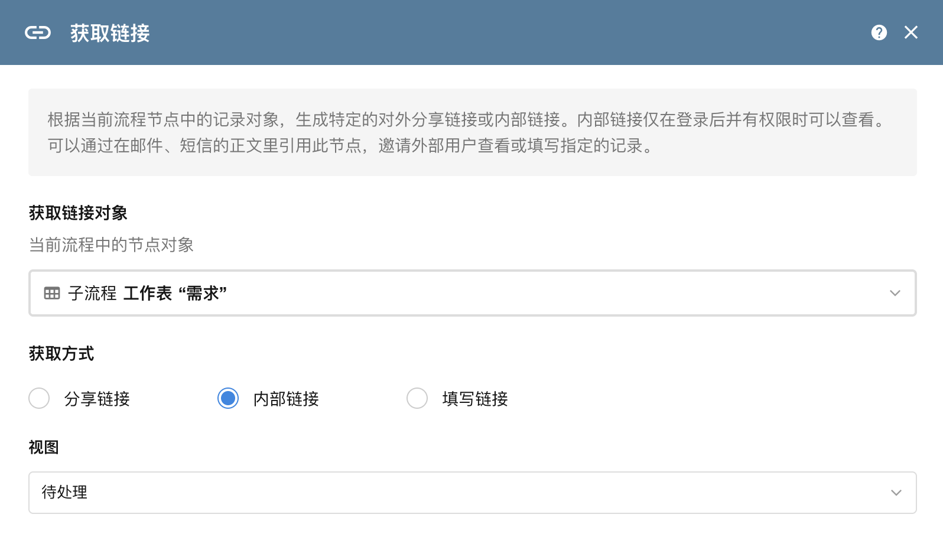The height and width of the screenshot is (560, 943).
Task: Expand the chevron on the 子流程 工作表 selector
Action: point(895,293)
